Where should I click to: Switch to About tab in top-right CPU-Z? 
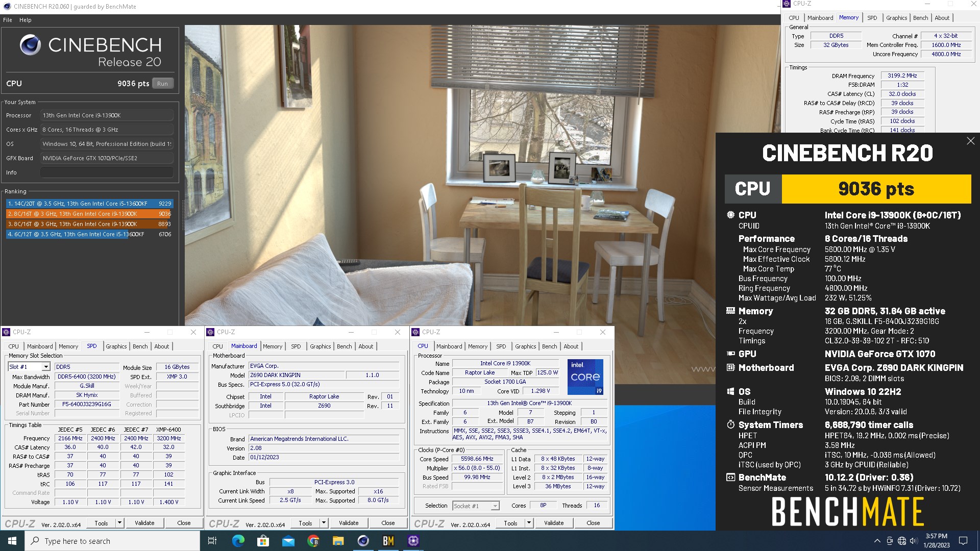coord(942,18)
